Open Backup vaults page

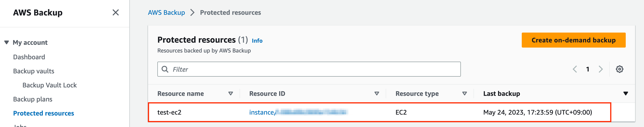pos(33,71)
